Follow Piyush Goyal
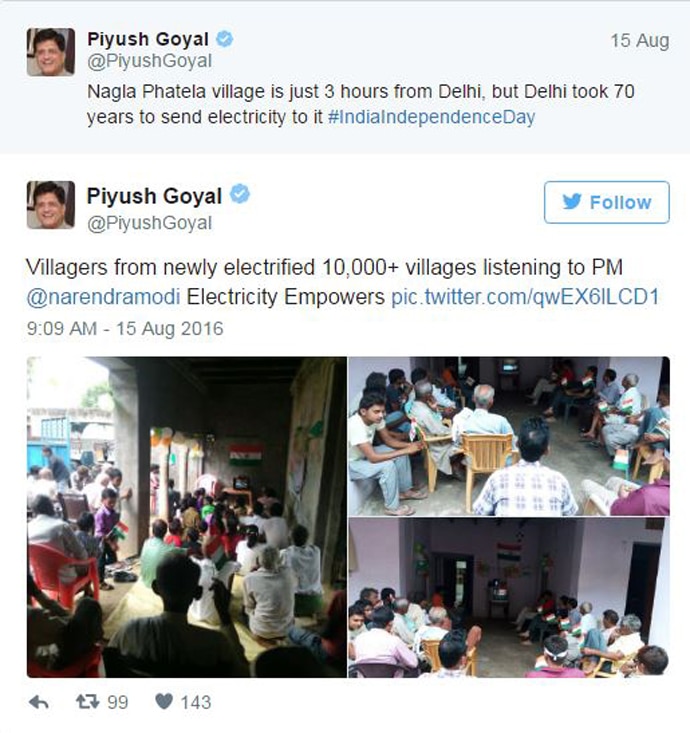Viewport: 690px width, 733px height. (606, 202)
